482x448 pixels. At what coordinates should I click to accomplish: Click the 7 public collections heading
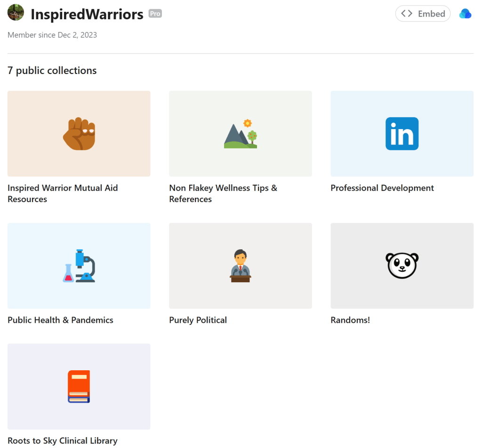click(52, 71)
